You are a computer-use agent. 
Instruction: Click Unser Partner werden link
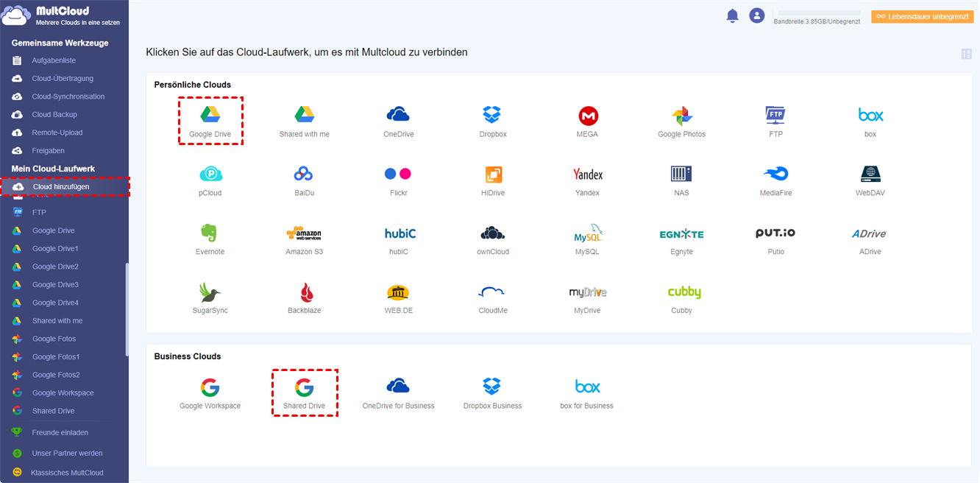click(x=67, y=454)
